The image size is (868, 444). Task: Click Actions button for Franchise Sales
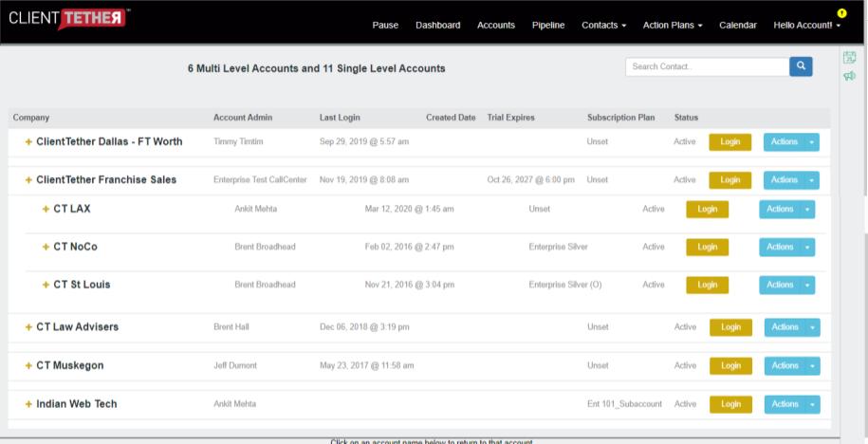click(x=784, y=180)
